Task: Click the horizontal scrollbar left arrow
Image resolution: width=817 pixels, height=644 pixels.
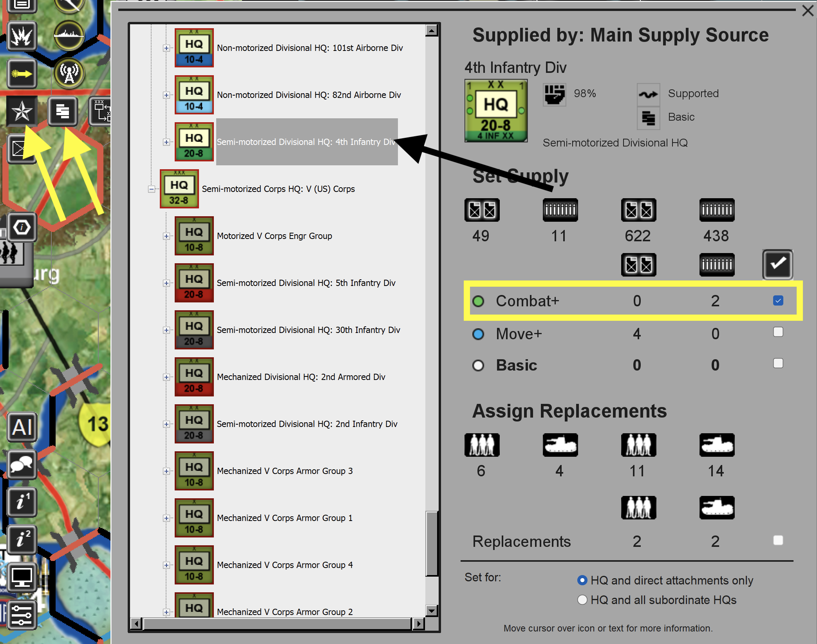Action: coord(136,624)
